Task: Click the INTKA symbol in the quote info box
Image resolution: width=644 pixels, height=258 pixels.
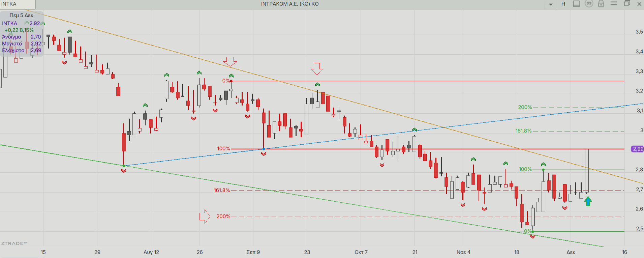Action: coord(9,23)
